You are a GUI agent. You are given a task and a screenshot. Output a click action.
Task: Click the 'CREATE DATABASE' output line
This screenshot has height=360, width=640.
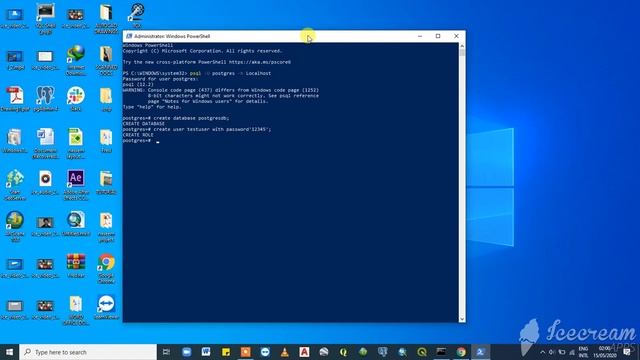(144, 124)
